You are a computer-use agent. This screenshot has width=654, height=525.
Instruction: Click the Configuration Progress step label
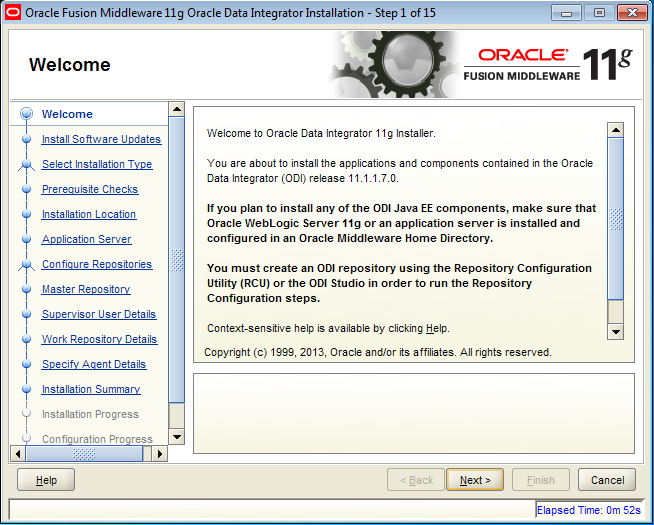click(98, 439)
